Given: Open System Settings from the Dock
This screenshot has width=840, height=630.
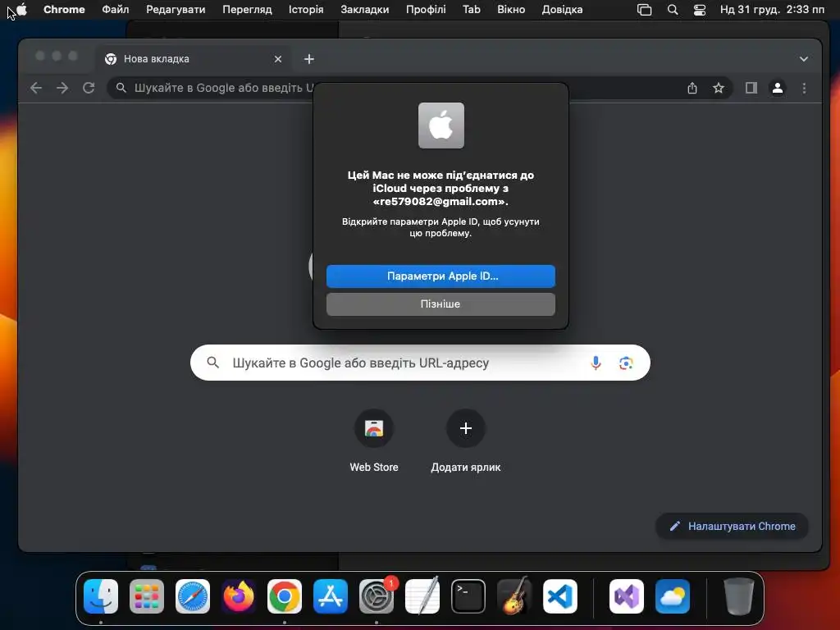Looking at the screenshot, I should (377, 596).
